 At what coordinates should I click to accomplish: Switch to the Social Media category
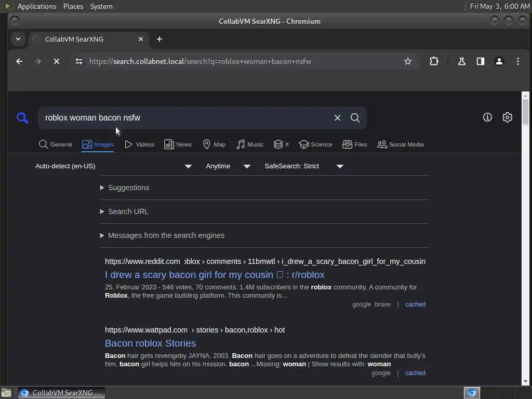coord(401,144)
